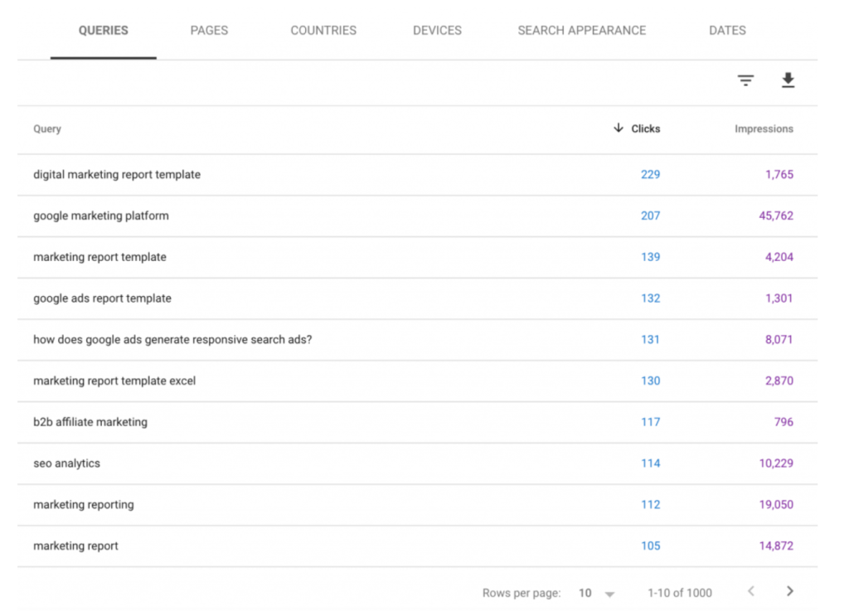Click the 130 clicks value

click(650, 381)
